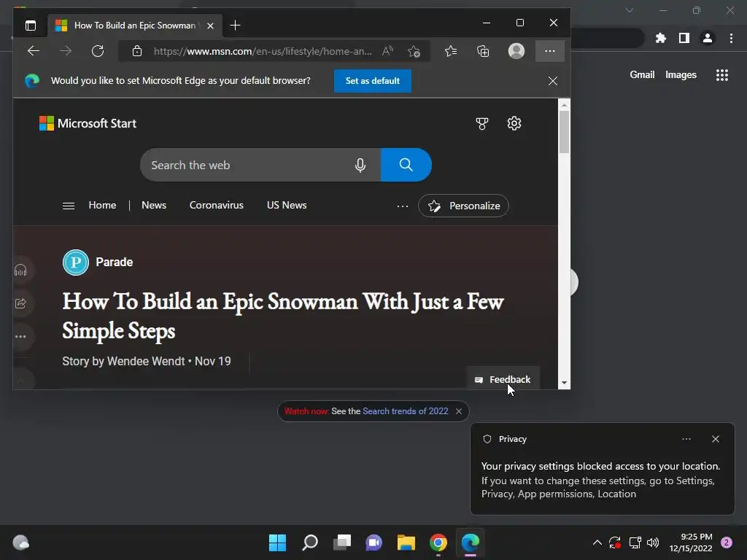Image resolution: width=747 pixels, height=560 pixels.
Task: Open the MSN hamburger menu
Action: (69, 206)
